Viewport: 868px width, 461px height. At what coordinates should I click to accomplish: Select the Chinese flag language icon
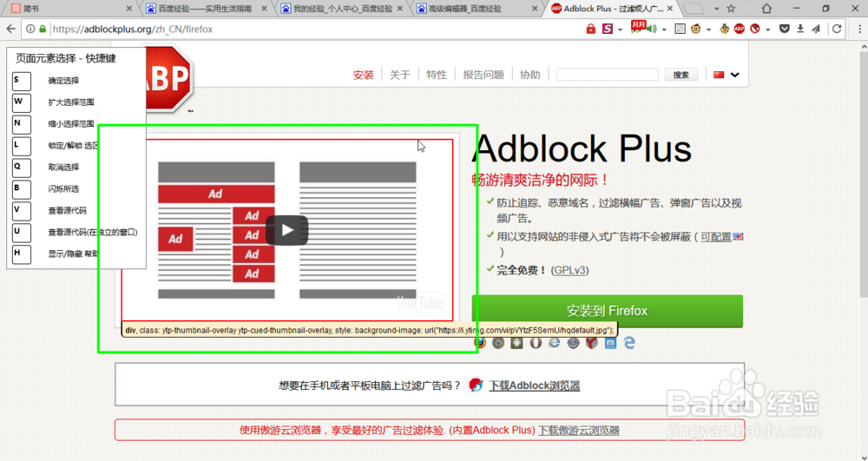click(x=719, y=75)
